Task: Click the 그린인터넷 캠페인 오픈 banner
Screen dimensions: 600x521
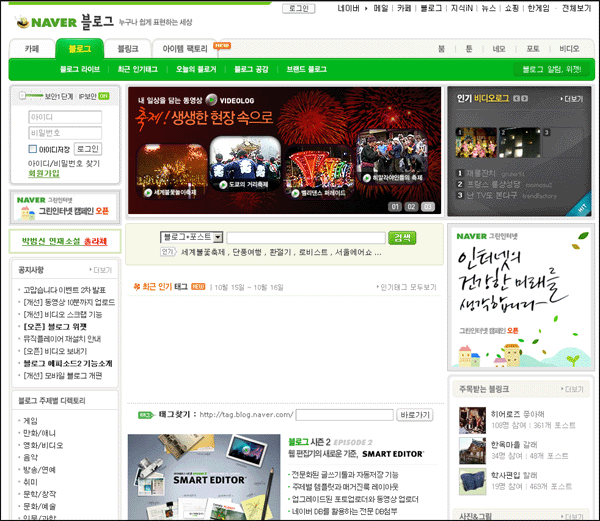Action: (x=65, y=207)
